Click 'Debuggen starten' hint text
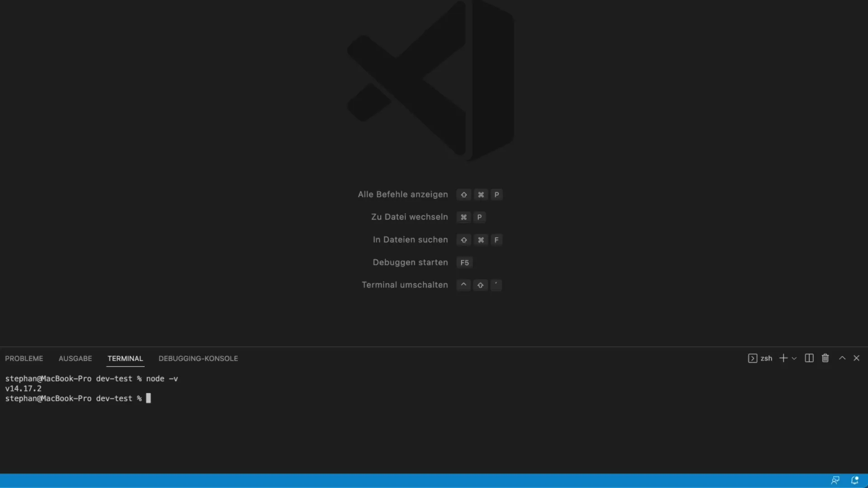 click(x=410, y=262)
